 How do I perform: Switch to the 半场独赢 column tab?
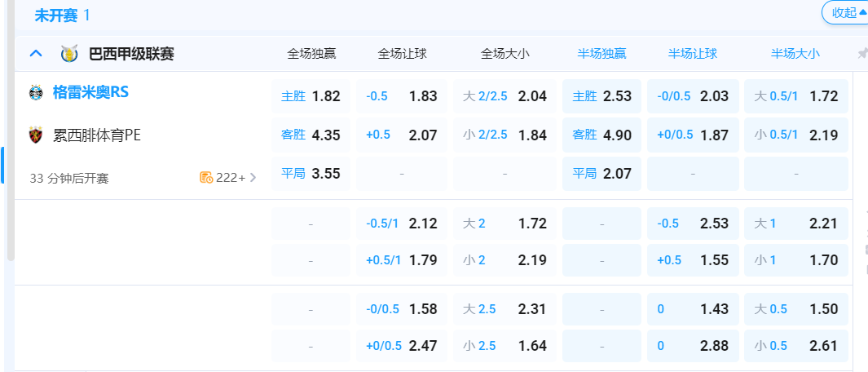(601, 54)
